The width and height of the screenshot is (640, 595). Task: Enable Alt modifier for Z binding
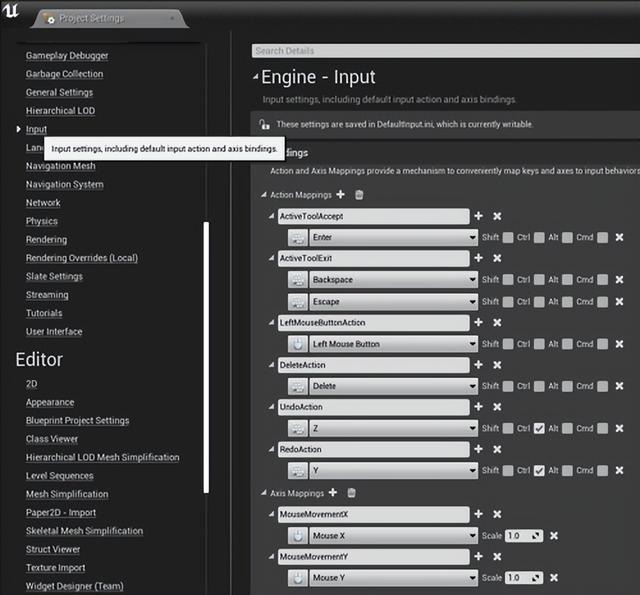coord(567,428)
